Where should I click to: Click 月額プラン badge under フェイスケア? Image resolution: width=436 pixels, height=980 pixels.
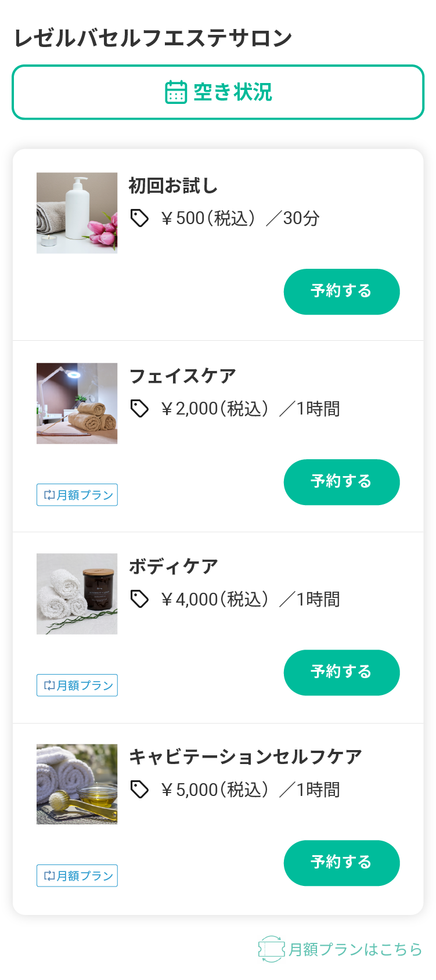click(77, 495)
